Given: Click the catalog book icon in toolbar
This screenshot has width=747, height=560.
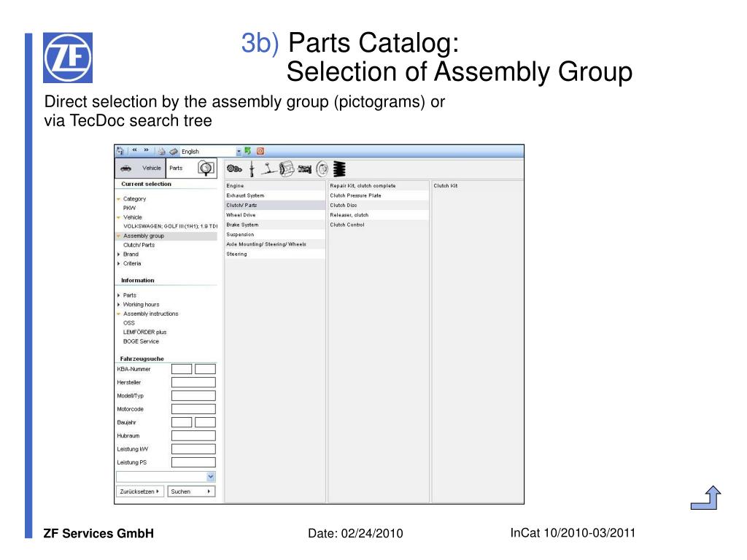Looking at the screenshot, I should [x=174, y=152].
